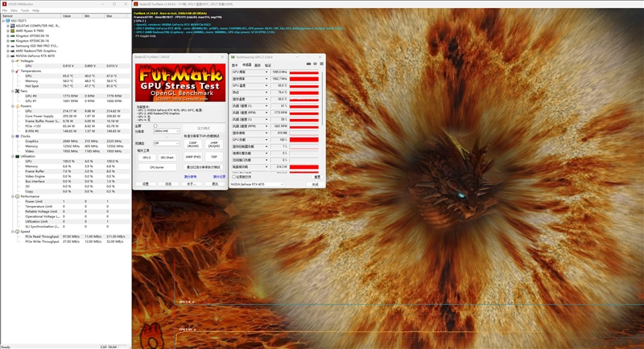Switch to first GPU-Z graphics card tab
Screen dimensions: 644x349
235,65
